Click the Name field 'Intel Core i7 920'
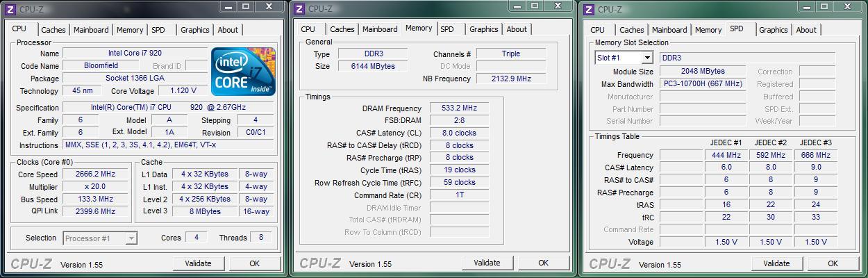868x278 pixels. click(135, 53)
